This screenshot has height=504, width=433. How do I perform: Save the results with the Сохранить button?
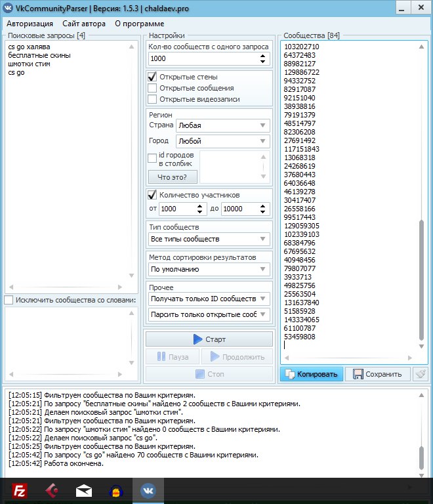378,374
